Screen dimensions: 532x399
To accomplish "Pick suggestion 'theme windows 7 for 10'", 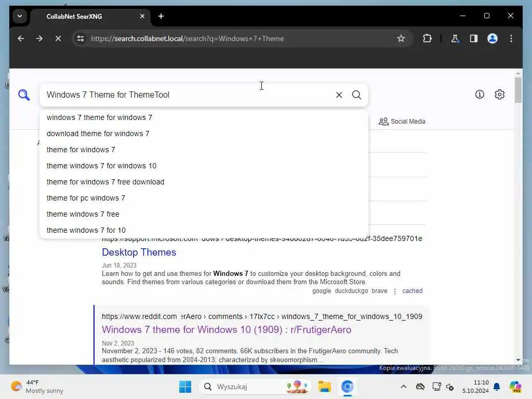I will [204, 230].
